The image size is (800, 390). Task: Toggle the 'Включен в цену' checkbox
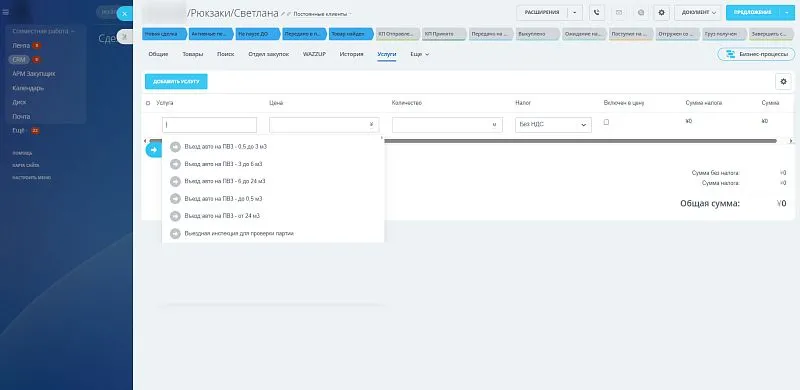click(606, 122)
